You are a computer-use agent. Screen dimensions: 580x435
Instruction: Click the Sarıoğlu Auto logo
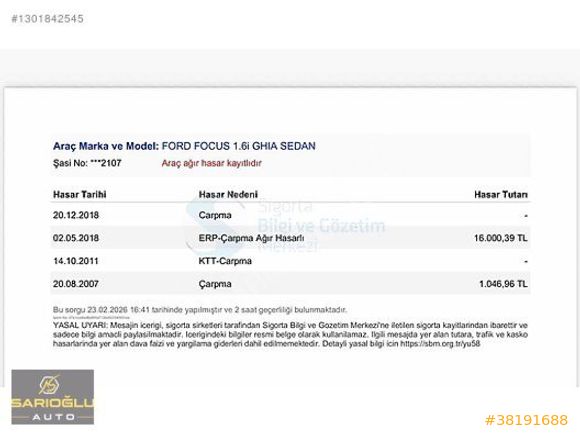tap(53, 397)
